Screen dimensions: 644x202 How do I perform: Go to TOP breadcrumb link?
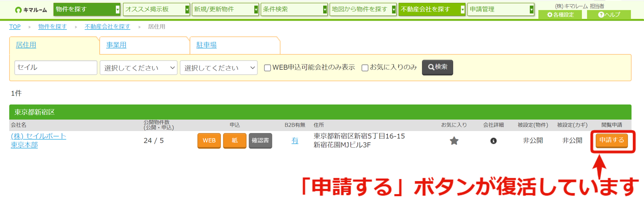[15, 27]
